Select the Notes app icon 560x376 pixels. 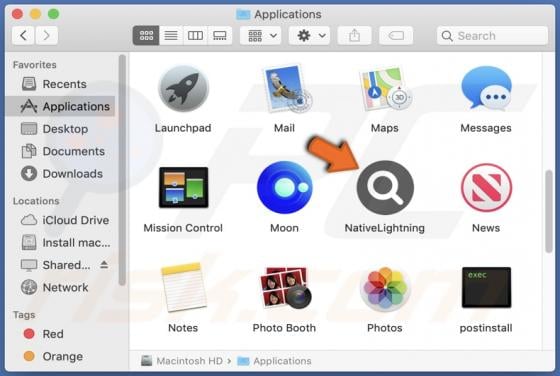(x=183, y=287)
